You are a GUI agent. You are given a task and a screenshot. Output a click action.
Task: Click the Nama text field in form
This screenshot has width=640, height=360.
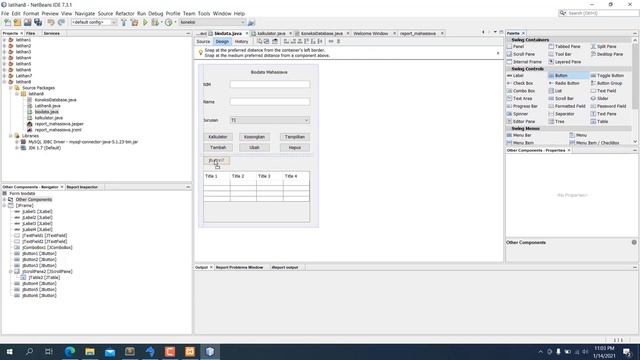tap(269, 102)
